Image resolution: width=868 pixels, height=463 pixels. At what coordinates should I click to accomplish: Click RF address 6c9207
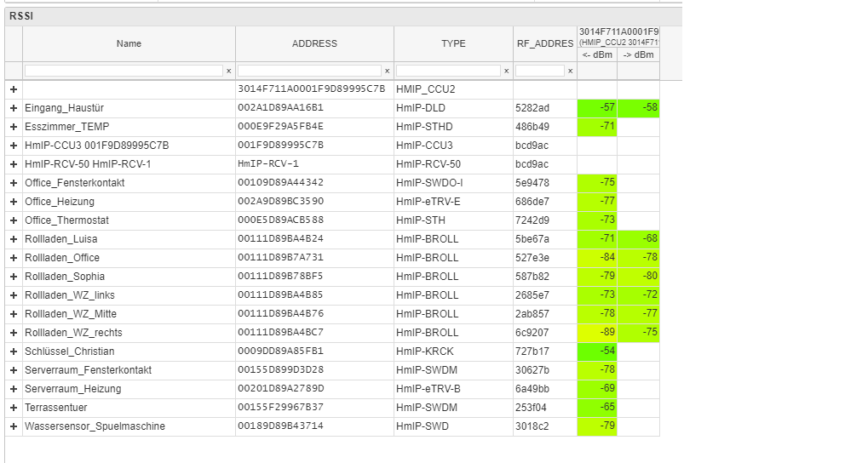coord(532,333)
